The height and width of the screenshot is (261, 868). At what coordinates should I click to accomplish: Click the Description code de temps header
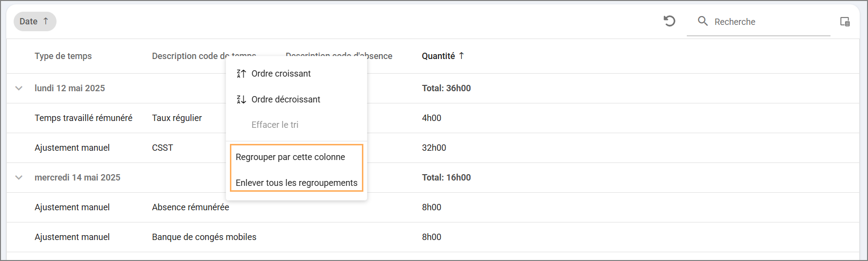click(190, 56)
